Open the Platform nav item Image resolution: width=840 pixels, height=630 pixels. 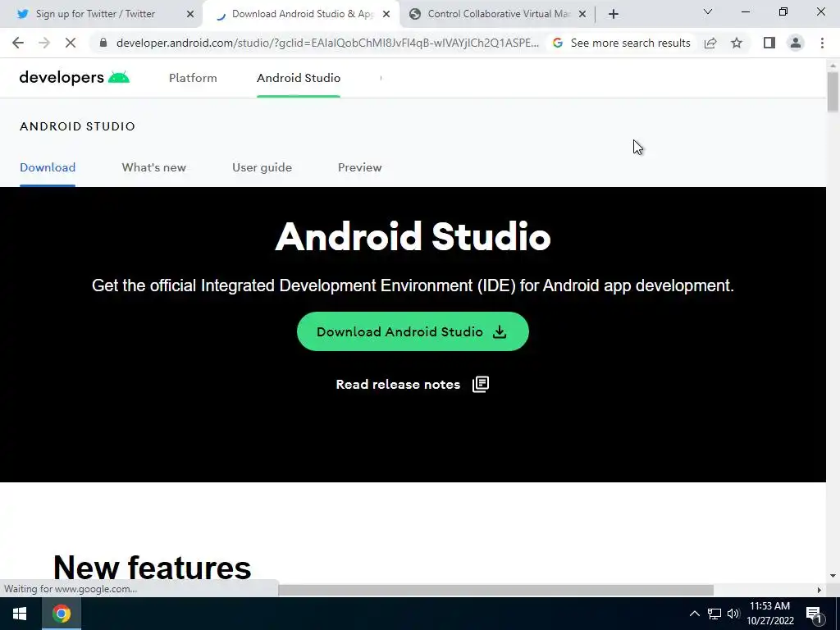193,78
